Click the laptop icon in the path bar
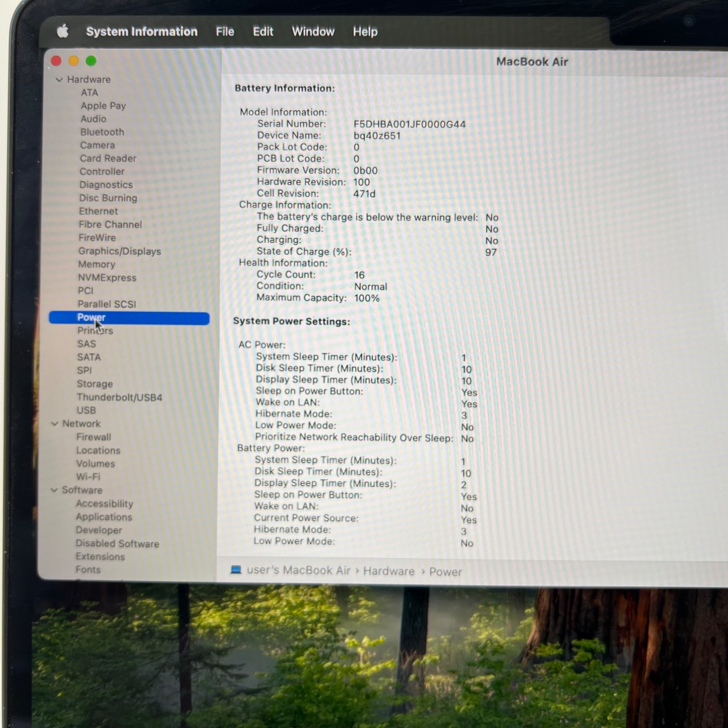 tap(236, 569)
